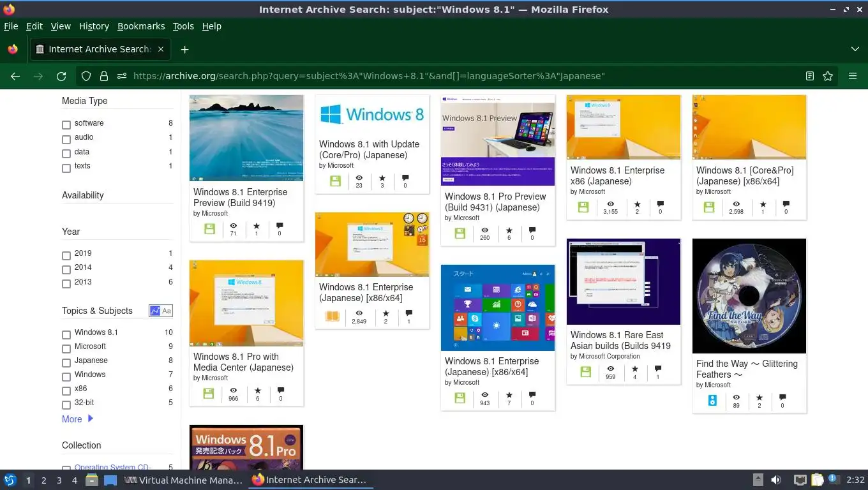Open the History menu
The height and width of the screenshot is (490, 868).
click(x=94, y=26)
